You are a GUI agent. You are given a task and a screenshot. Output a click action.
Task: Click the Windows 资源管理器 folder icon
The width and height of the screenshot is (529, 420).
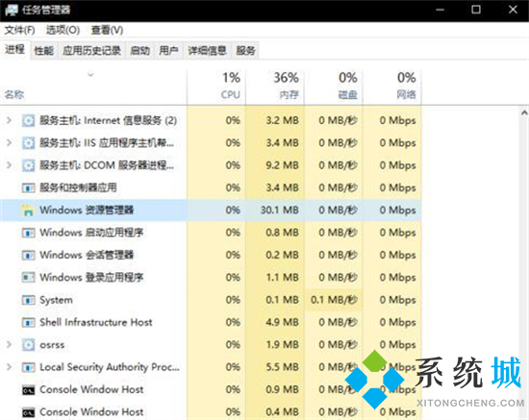pos(28,210)
